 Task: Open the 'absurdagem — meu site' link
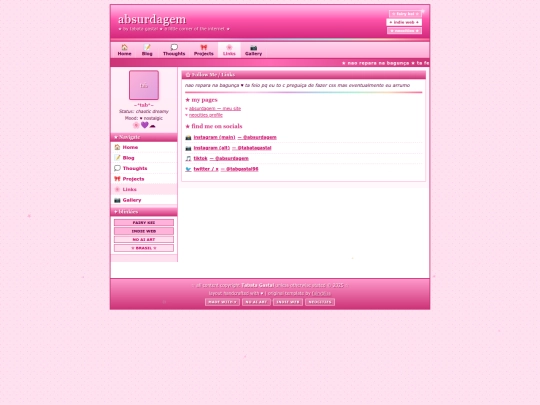[215, 108]
